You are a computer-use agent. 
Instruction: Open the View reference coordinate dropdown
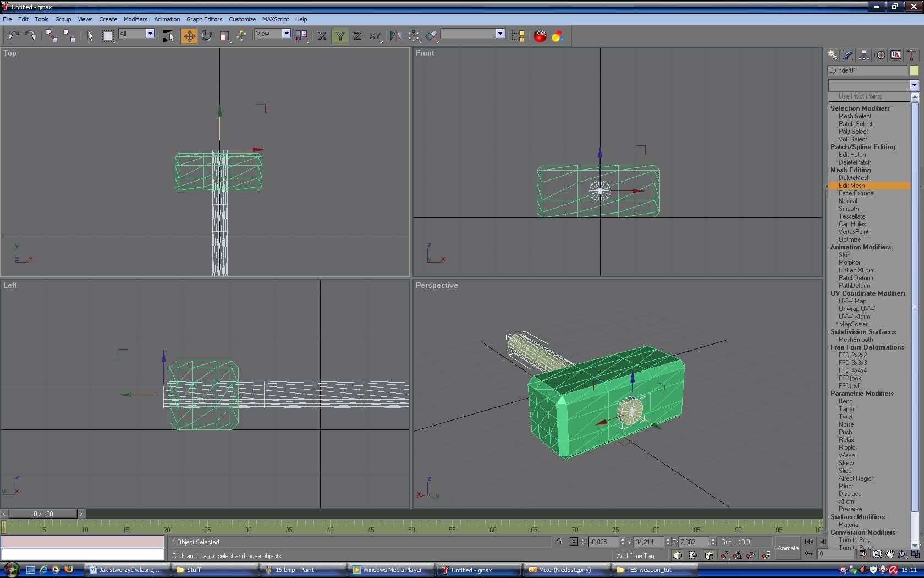click(286, 34)
